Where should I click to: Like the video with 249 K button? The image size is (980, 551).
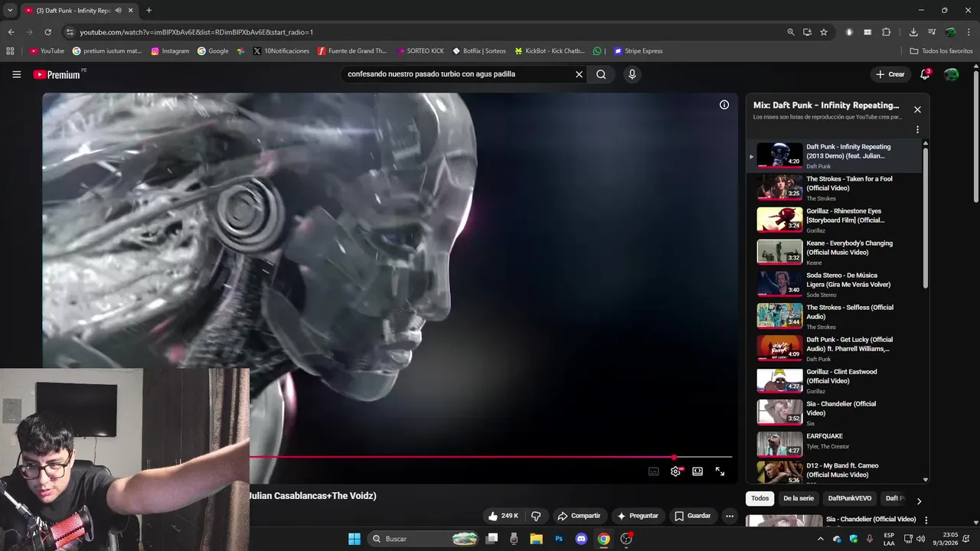[503, 516]
